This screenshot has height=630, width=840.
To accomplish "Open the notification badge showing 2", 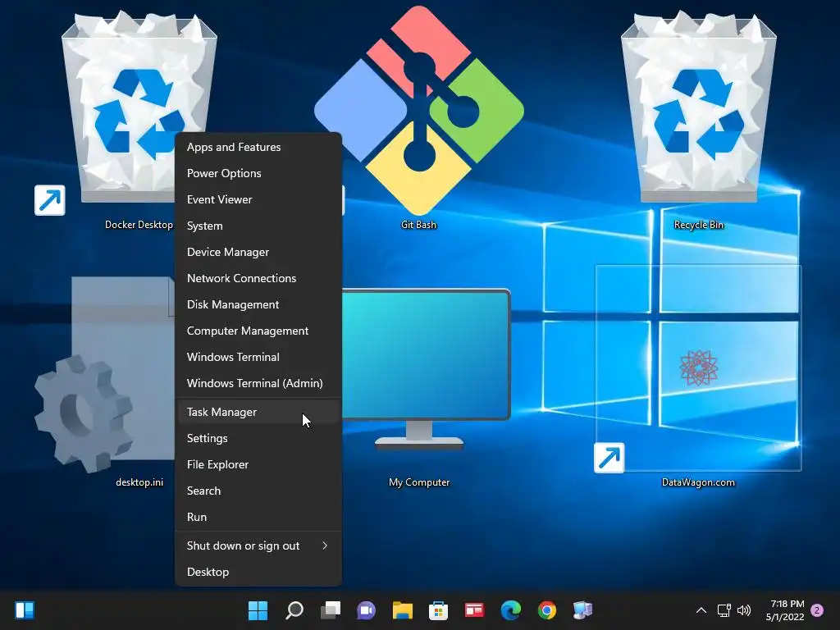I will (817, 610).
